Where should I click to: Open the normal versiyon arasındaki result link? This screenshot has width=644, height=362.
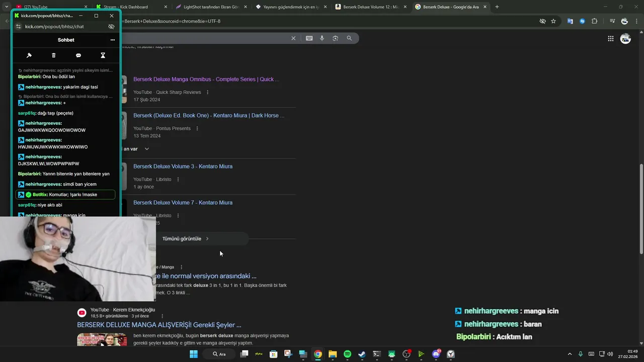(x=206, y=276)
